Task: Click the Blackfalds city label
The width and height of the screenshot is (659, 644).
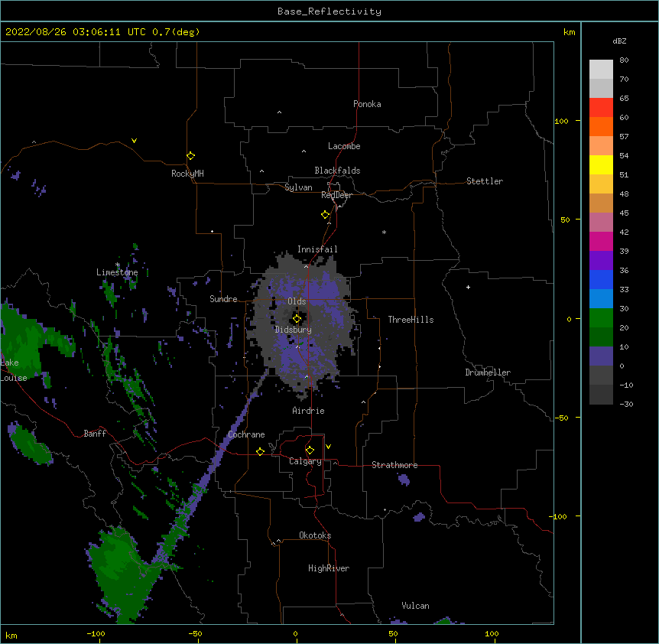Action: 337,171
